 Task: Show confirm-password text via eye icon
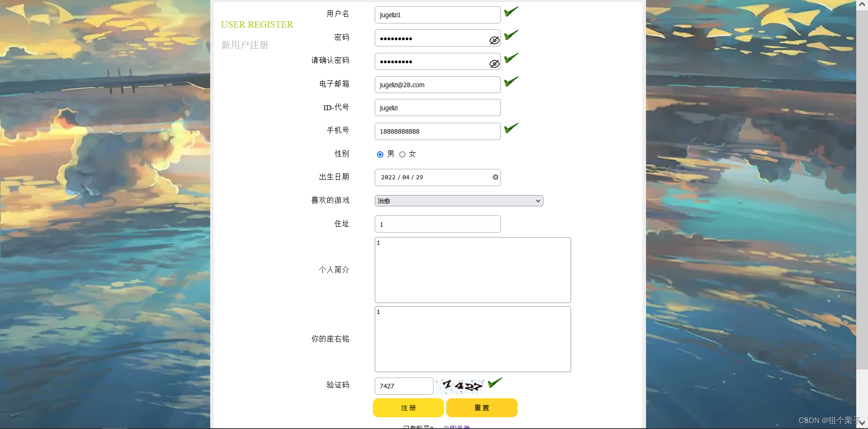(x=494, y=64)
